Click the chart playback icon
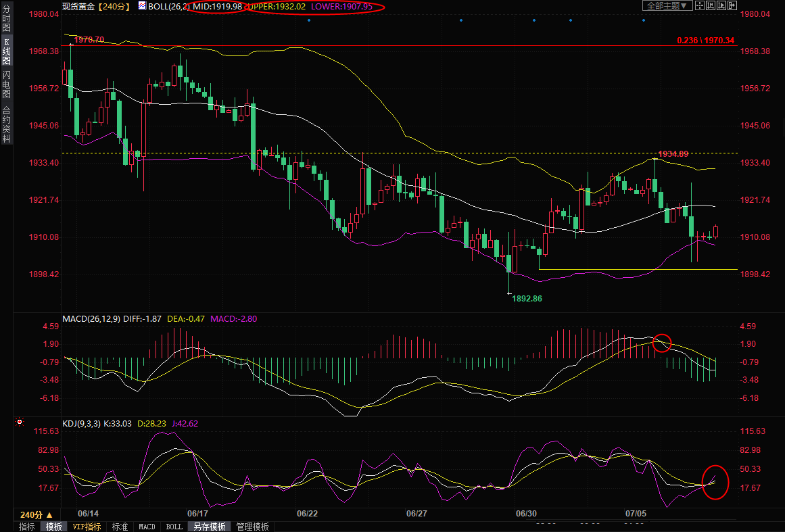 click(721, 5)
